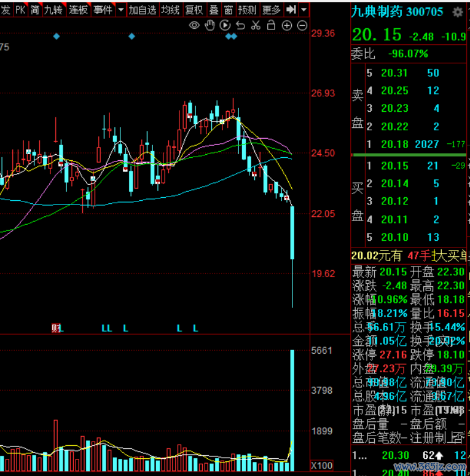
Task: Open the 复权 price adjustment option
Action: tap(194, 10)
